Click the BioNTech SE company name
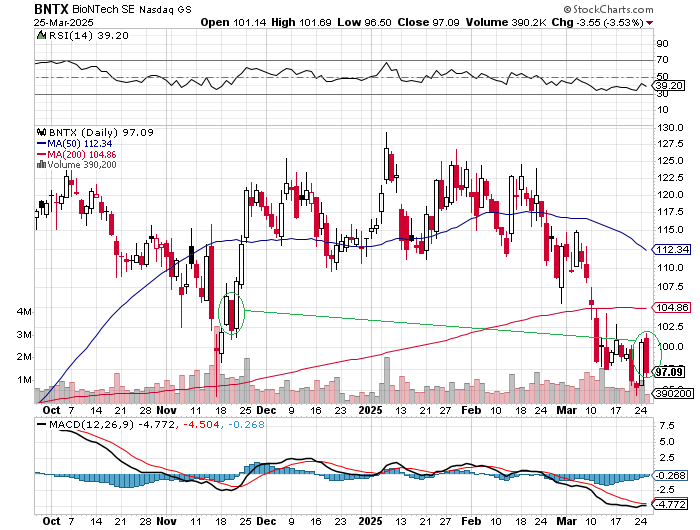700x530 pixels. coord(103,9)
